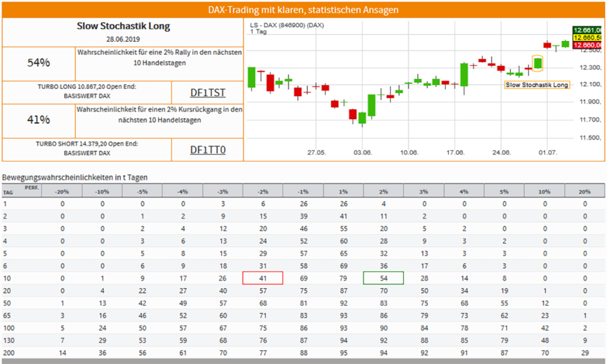The width and height of the screenshot is (607, 364).
Task: Click the 11.700 price axis label
Action: 590,120
